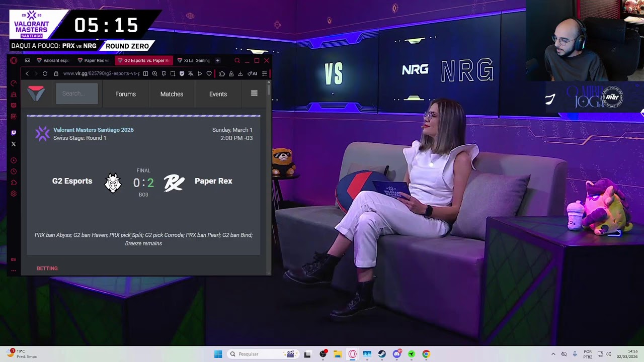This screenshot has width=644, height=362.
Task: Open Valorant Masters Santiago 2026 event link
Action: pyautogui.click(x=94, y=130)
